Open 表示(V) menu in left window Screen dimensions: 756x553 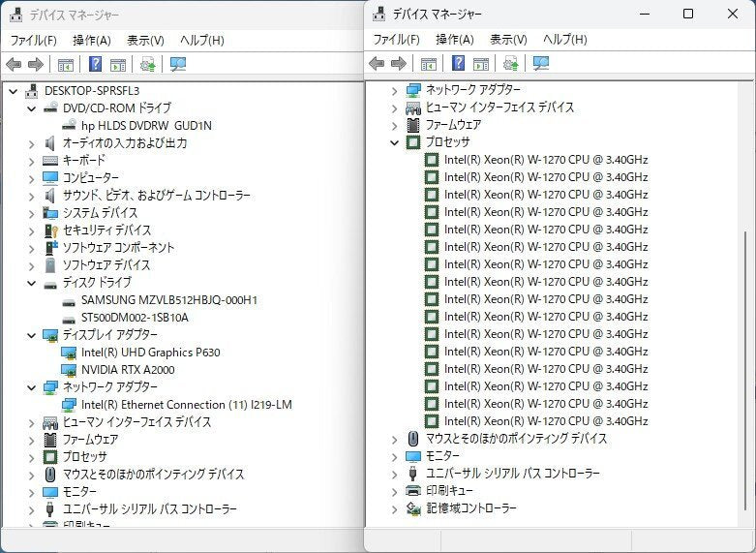145,40
